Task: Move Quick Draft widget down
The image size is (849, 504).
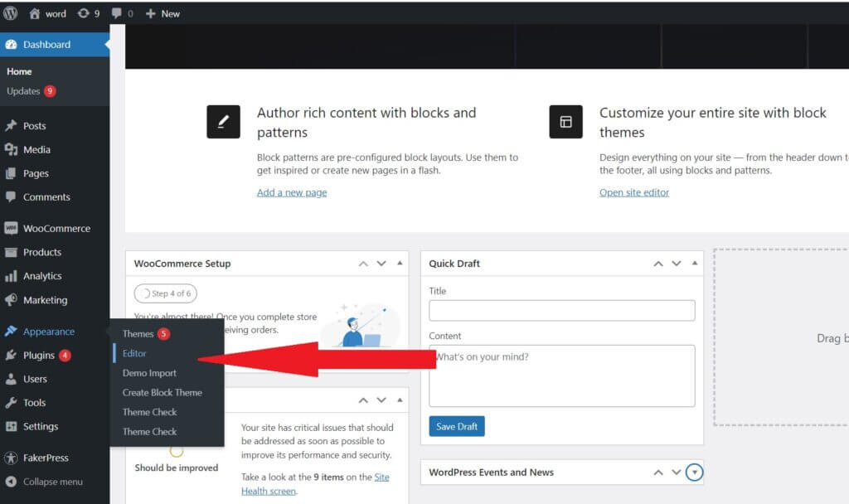Action: [677, 264]
